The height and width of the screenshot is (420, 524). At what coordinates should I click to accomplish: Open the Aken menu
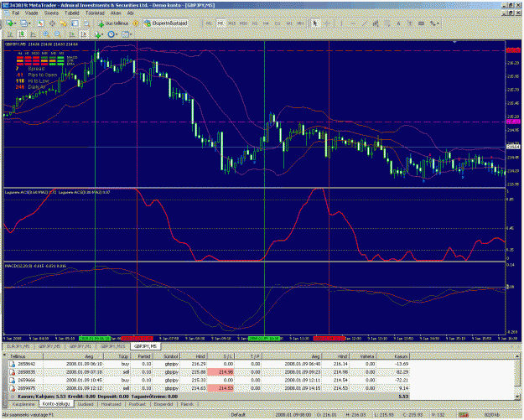click(x=116, y=13)
